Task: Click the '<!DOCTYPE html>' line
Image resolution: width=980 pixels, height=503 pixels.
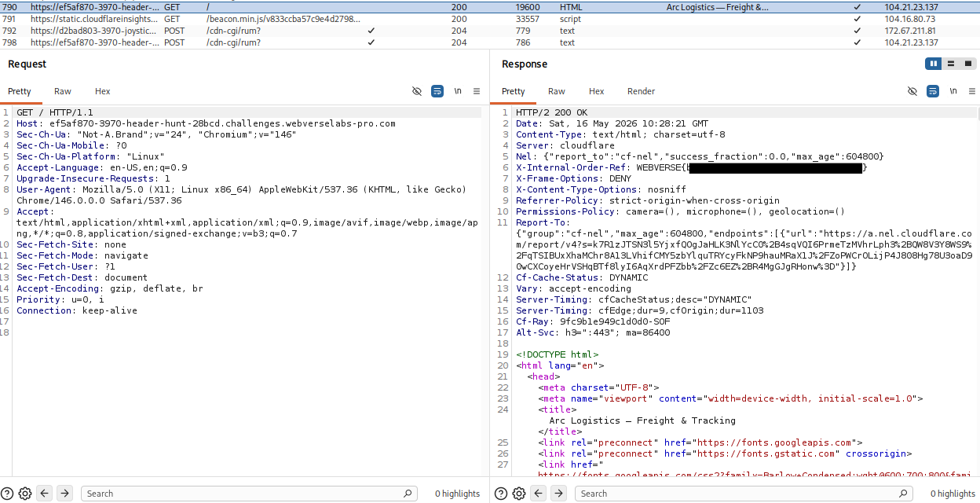Action: (557, 354)
